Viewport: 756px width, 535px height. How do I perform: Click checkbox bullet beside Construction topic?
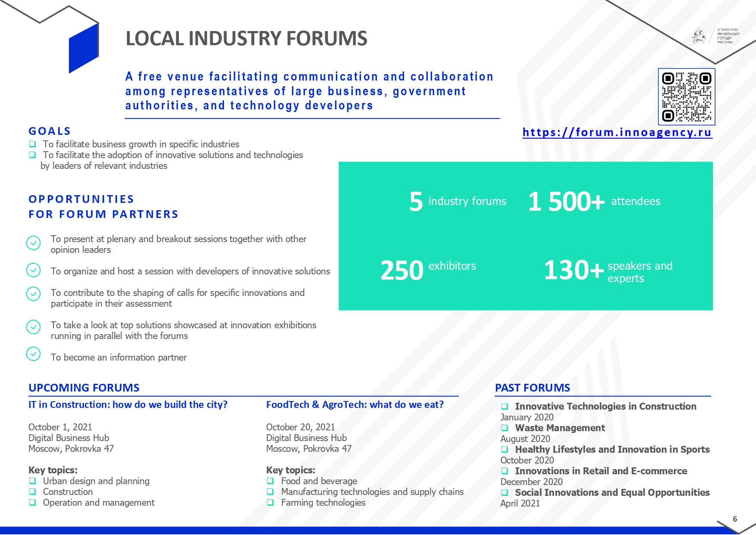(x=32, y=491)
